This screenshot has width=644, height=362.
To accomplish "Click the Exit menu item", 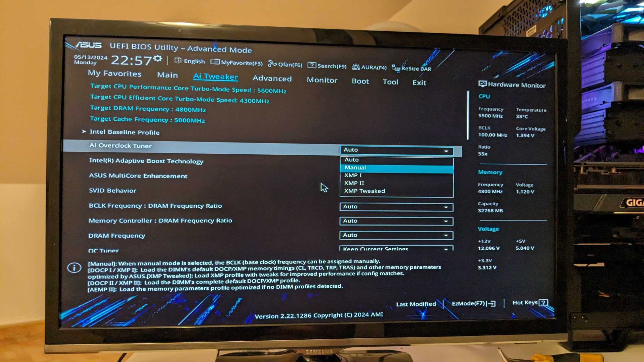I will click(x=419, y=82).
